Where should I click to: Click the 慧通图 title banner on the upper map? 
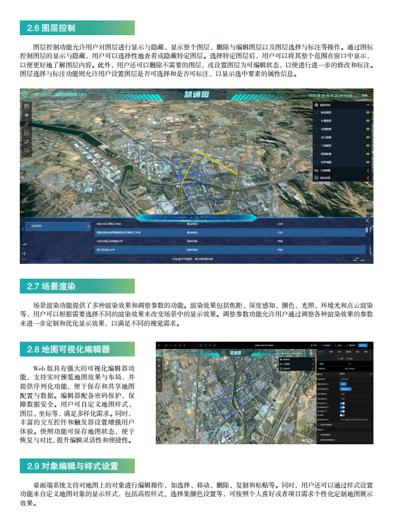click(x=197, y=95)
